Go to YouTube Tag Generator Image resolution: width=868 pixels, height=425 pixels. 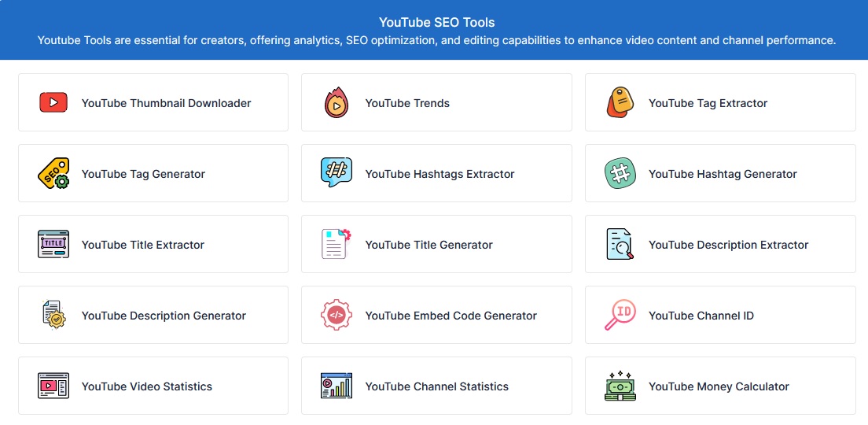point(143,174)
